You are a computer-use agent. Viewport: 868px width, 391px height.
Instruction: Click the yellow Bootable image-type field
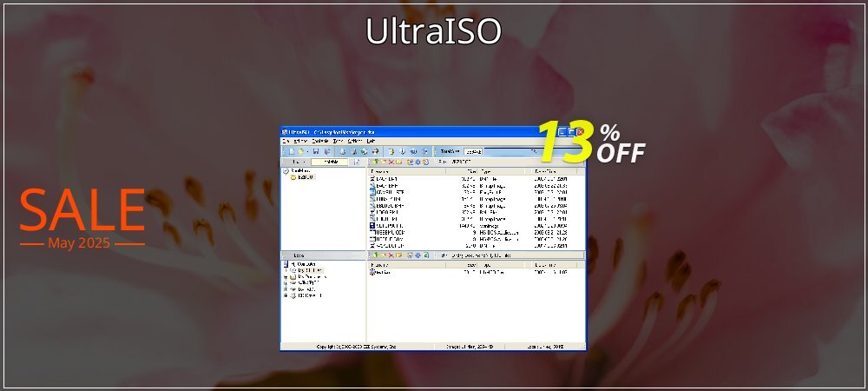point(329,162)
